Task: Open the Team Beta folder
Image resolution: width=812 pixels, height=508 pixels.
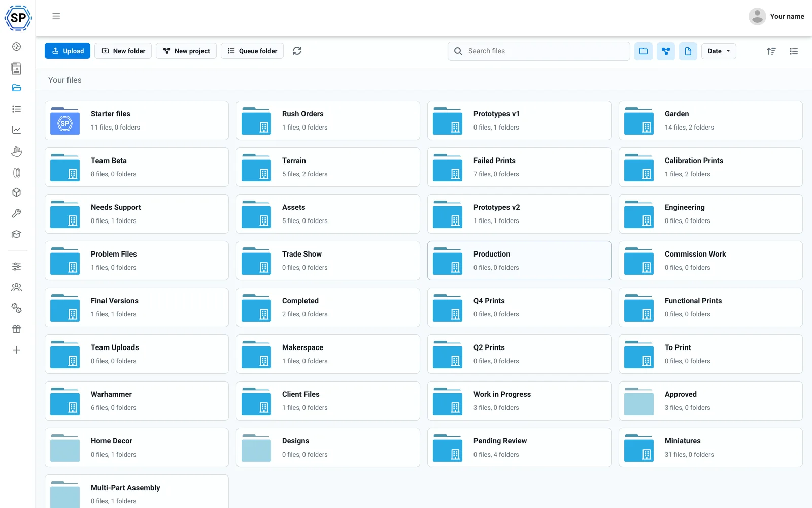Action: click(x=137, y=167)
